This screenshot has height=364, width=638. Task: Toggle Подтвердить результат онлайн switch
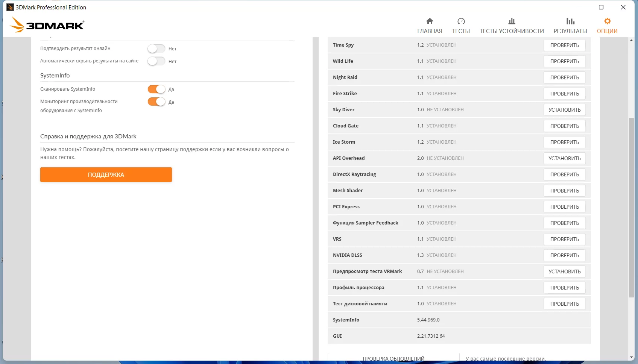(156, 49)
